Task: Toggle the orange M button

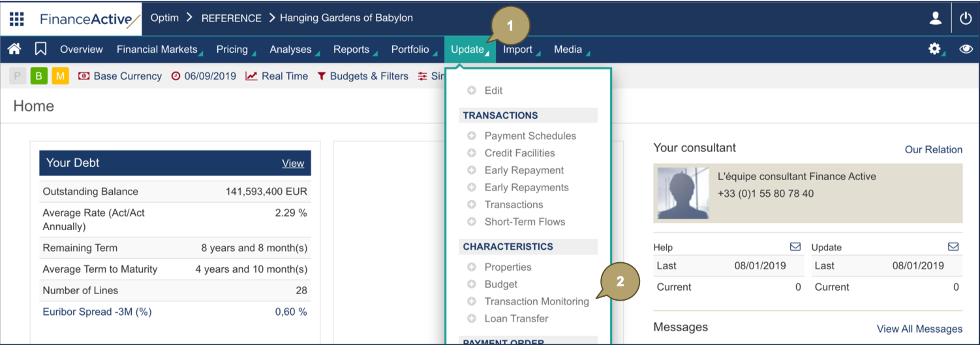Action: tap(60, 76)
